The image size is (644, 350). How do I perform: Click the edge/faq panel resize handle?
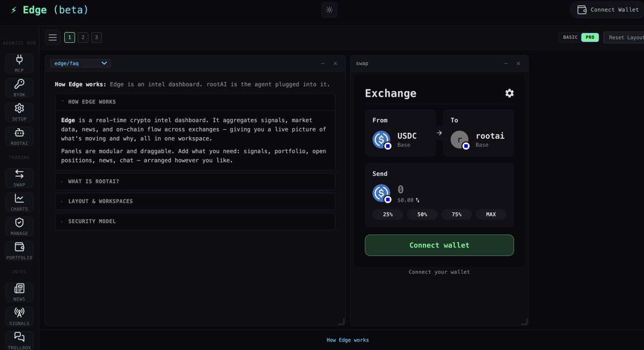(341, 321)
